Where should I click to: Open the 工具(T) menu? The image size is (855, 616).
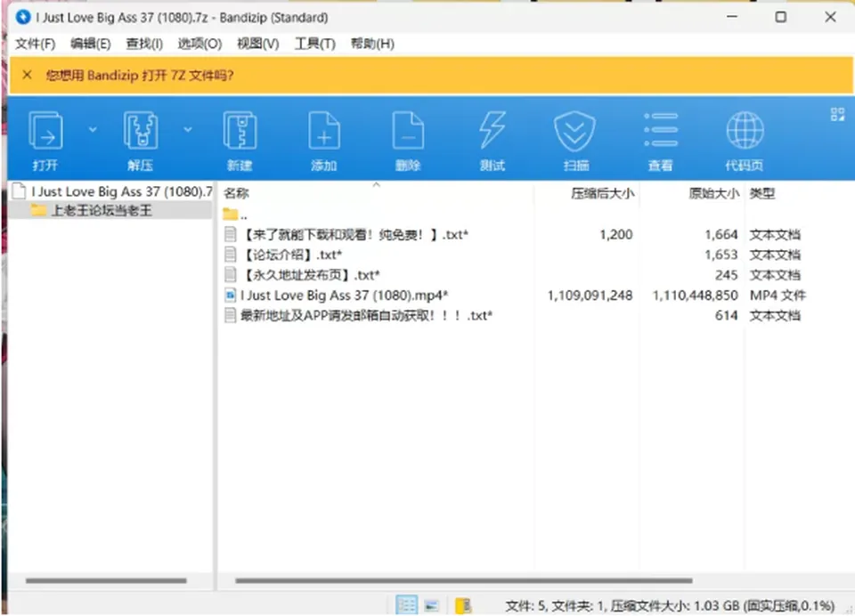[314, 44]
